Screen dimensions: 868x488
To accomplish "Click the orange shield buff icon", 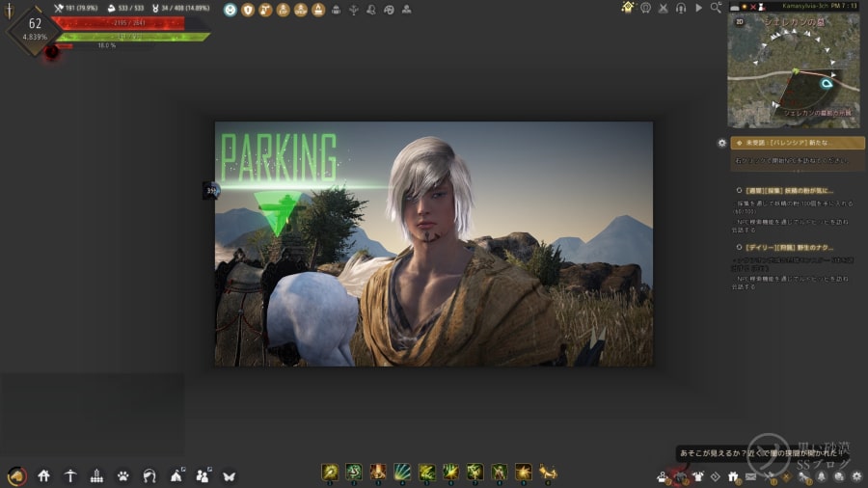I will 248,10.
